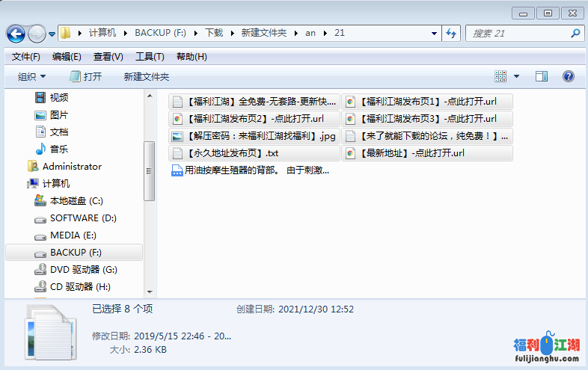This screenshot has width=588, height=370.
Task: Click the change view icon in the toolbar
Action: click(500, 76)
